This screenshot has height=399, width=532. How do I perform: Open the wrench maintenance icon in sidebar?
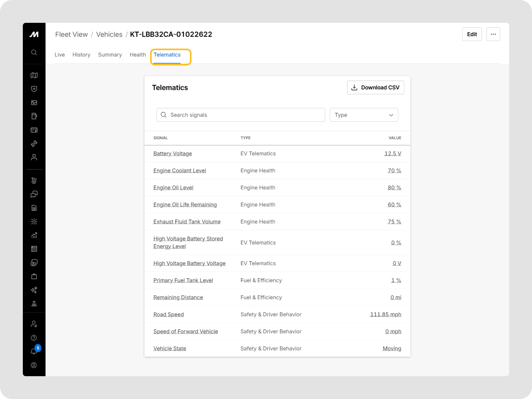click(34, 144)
